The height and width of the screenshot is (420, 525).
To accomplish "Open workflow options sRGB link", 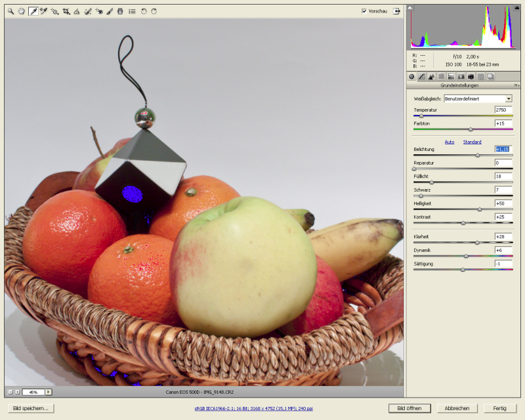I will click(x=253, y=409).
